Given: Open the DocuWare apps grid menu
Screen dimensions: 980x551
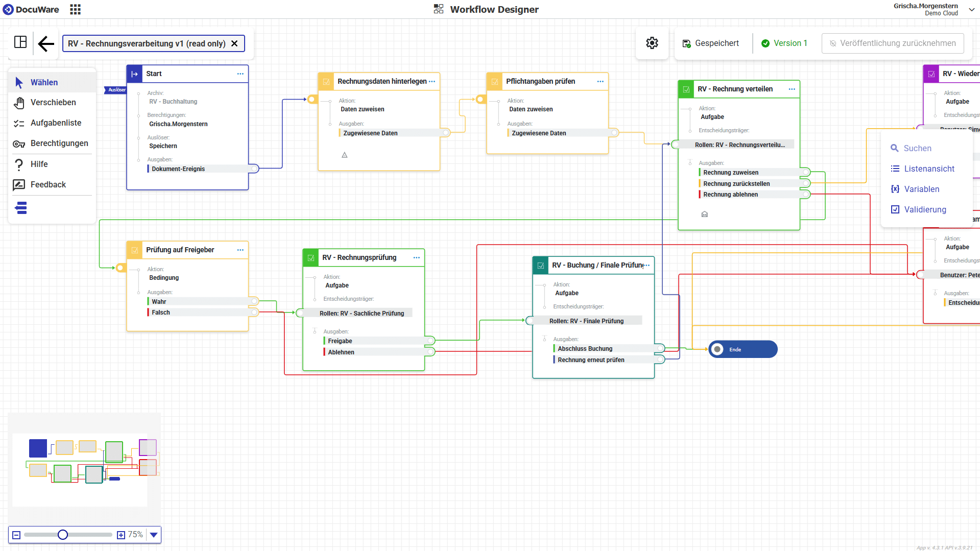Looking at the screenshot, I should tap(76, 10).
